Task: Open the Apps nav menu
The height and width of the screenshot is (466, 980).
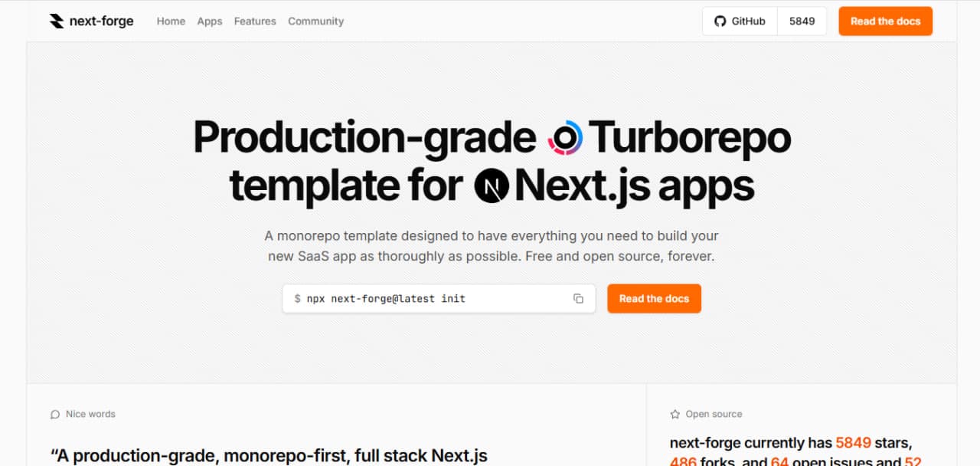Action: click(210, 21)
